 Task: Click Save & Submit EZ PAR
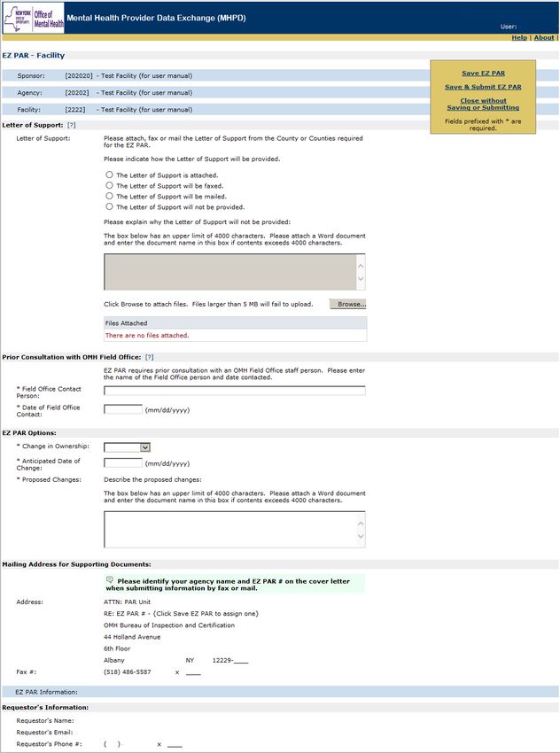pos(483,87)
